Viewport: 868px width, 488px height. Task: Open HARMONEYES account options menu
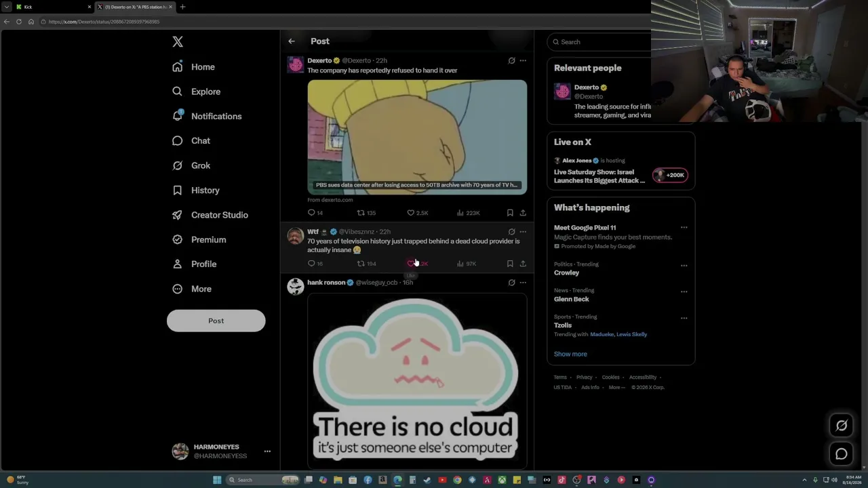[267, 451]
